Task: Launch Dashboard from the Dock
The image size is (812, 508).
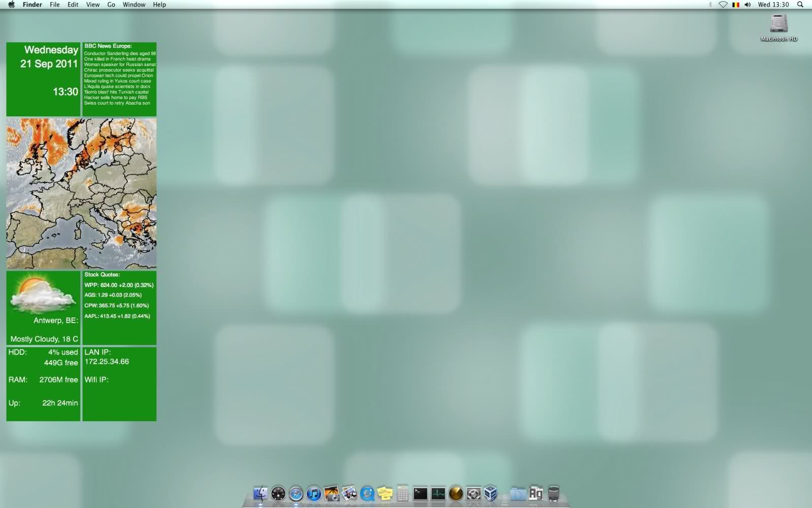Action: pyautogui.click(x=278, y=493)
